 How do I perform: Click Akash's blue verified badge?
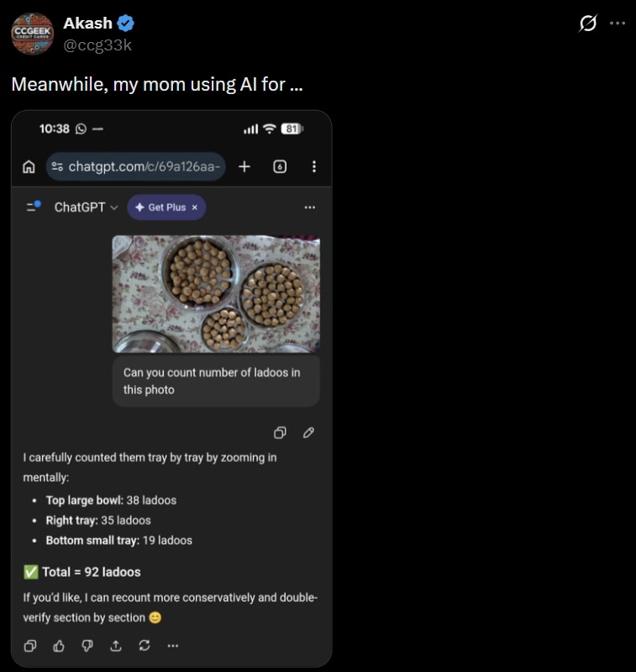coord(124,23)
